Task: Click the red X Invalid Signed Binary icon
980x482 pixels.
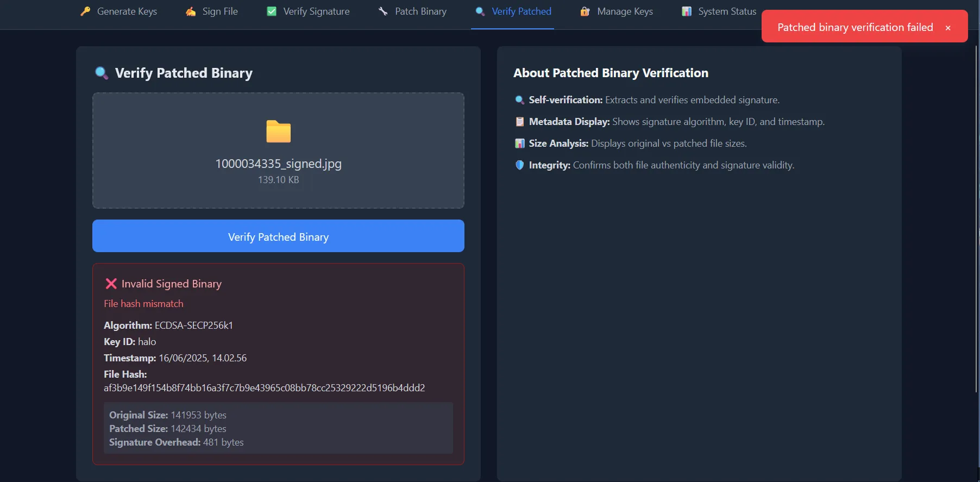Action: (x=111, y=284)
